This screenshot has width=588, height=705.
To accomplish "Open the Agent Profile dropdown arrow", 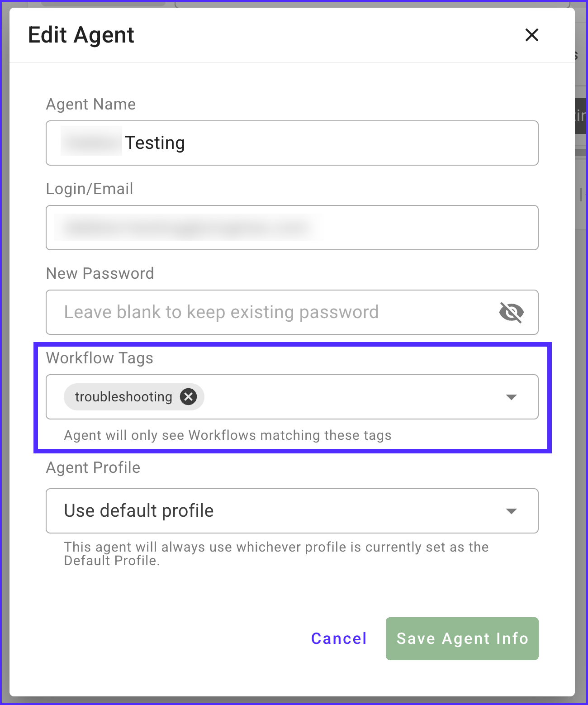I will [511, 511].
